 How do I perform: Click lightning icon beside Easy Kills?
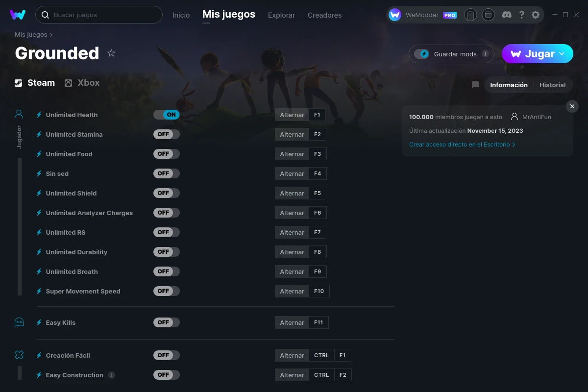click(39, 322)
